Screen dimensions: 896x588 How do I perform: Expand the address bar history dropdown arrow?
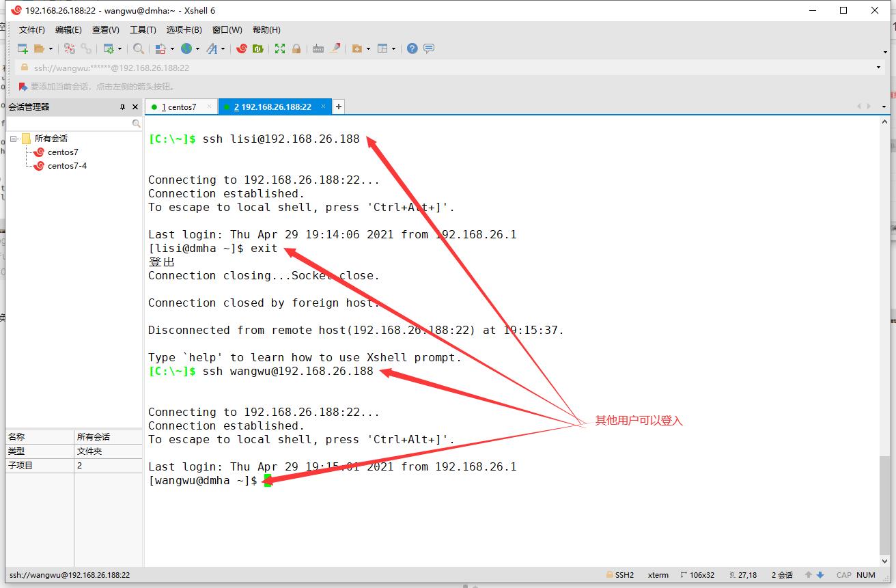pos(878,68)
